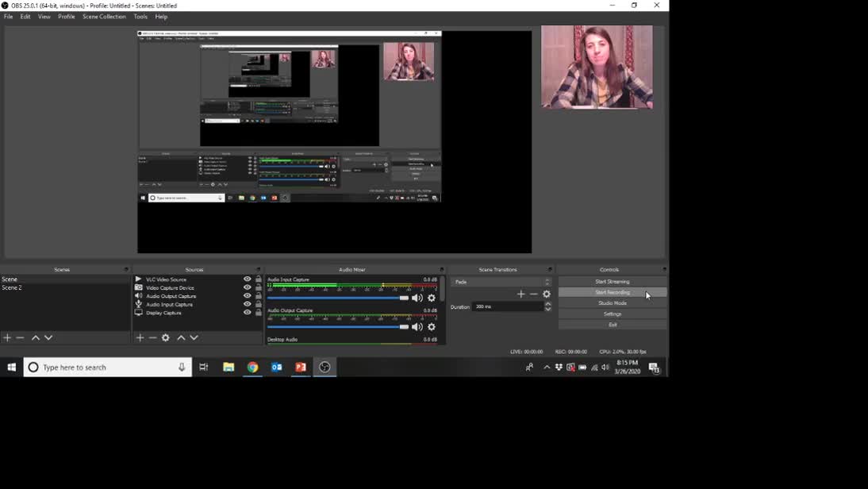Open Task View on the taskbar
868x489 pixels.
[x=204, y=368]
